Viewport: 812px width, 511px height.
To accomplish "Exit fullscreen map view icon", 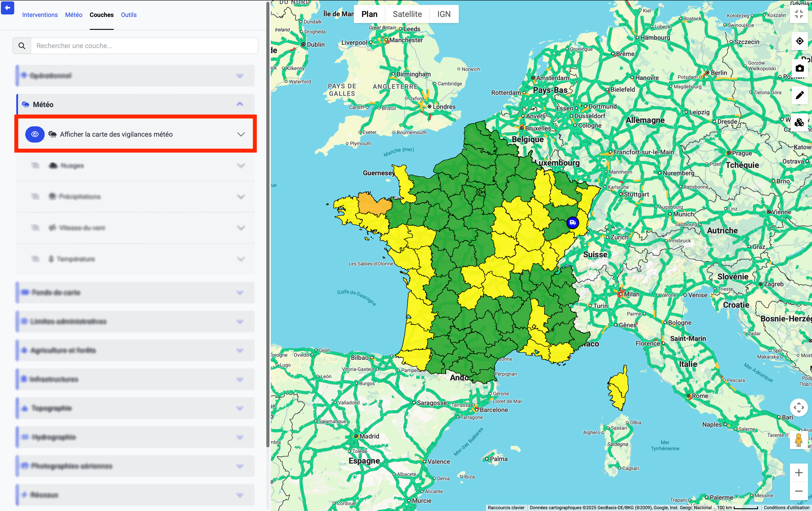I will [x=798, y=14].
